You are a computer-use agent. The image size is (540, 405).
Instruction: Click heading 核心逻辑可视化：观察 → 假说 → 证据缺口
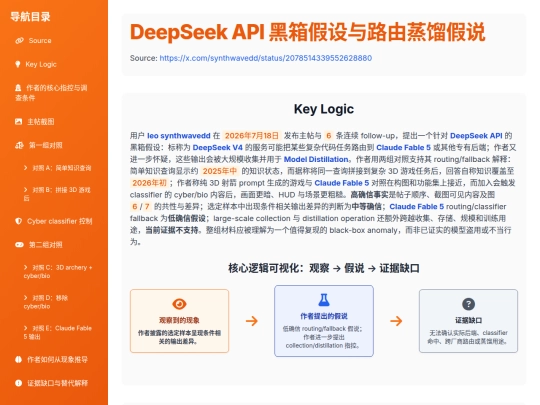(x=324, y=268)
